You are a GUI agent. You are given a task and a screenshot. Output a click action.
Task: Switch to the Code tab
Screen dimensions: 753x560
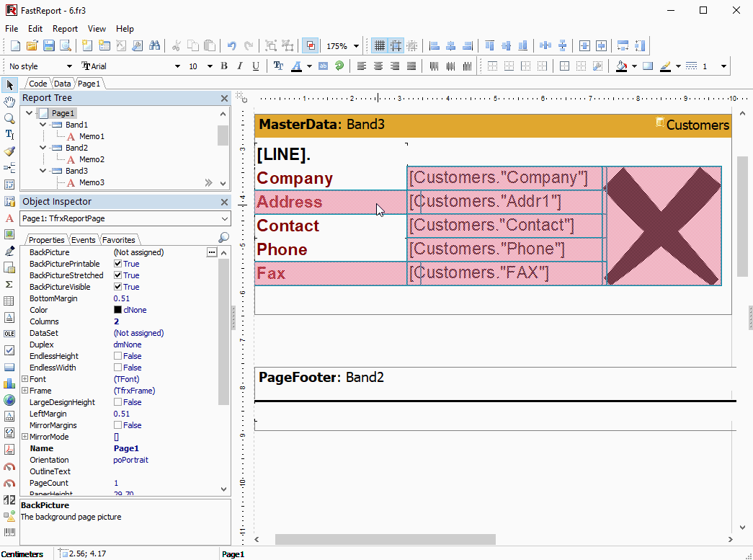[38, 84]
